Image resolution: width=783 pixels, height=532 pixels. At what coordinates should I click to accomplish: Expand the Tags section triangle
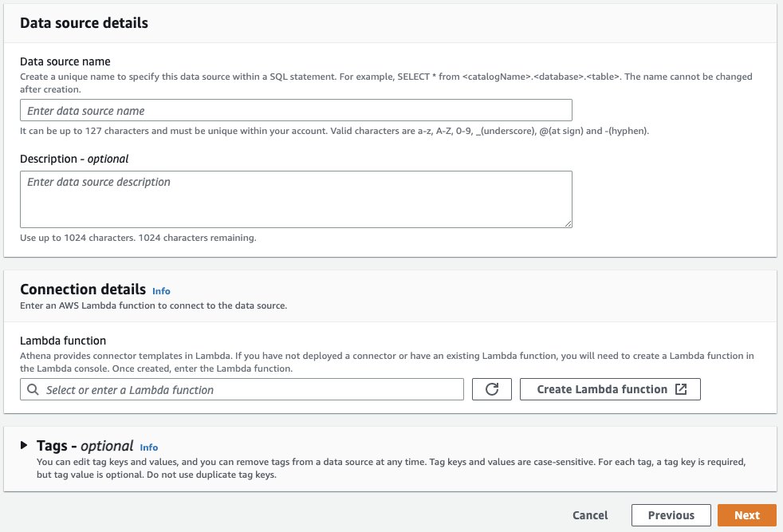(23, 444)
